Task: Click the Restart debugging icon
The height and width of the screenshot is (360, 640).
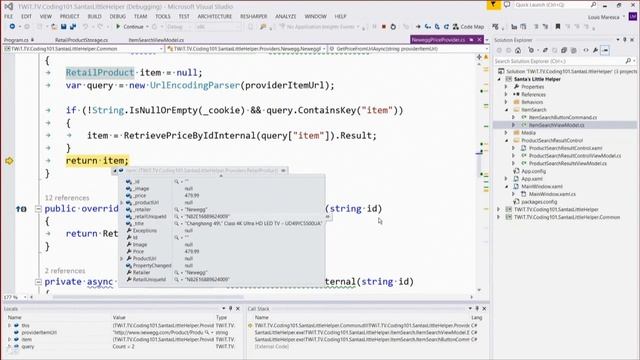Action: tap(393, 27)
